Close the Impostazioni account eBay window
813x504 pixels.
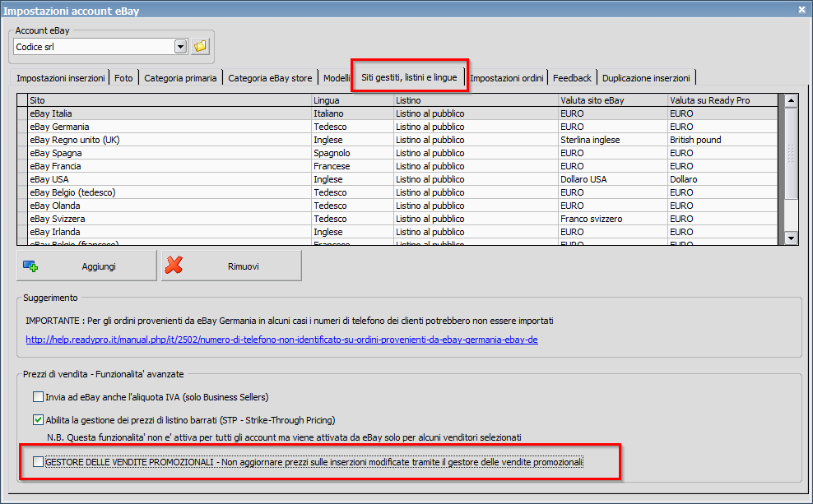coord(801,9)
